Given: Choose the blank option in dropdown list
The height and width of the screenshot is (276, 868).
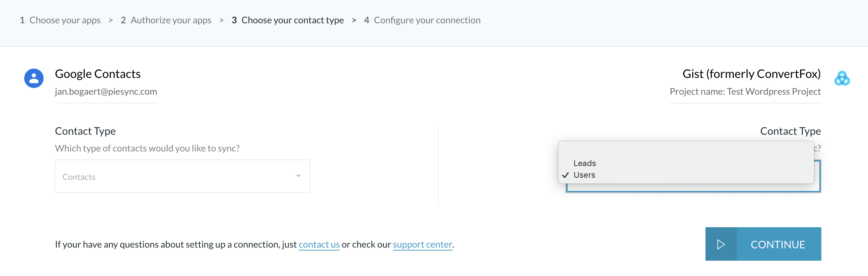Looking at the screenshot, I should [686, 151].
